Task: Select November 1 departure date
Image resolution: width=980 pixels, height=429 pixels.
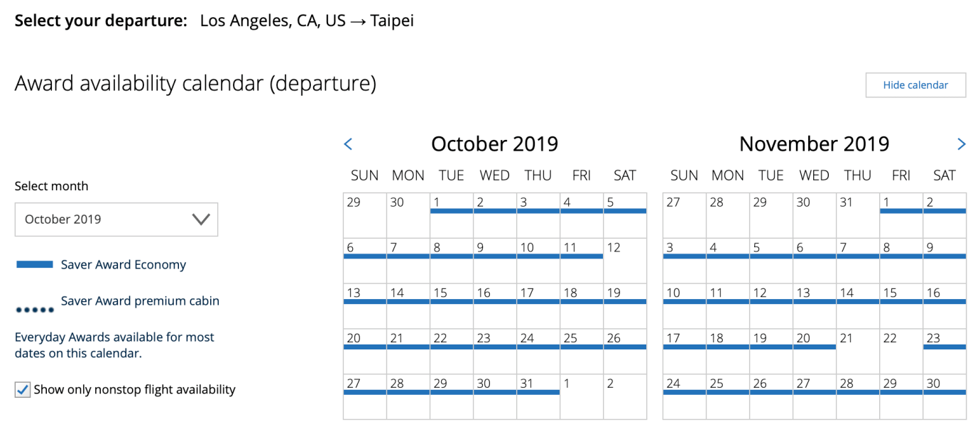Action: (x=901, y=215)
